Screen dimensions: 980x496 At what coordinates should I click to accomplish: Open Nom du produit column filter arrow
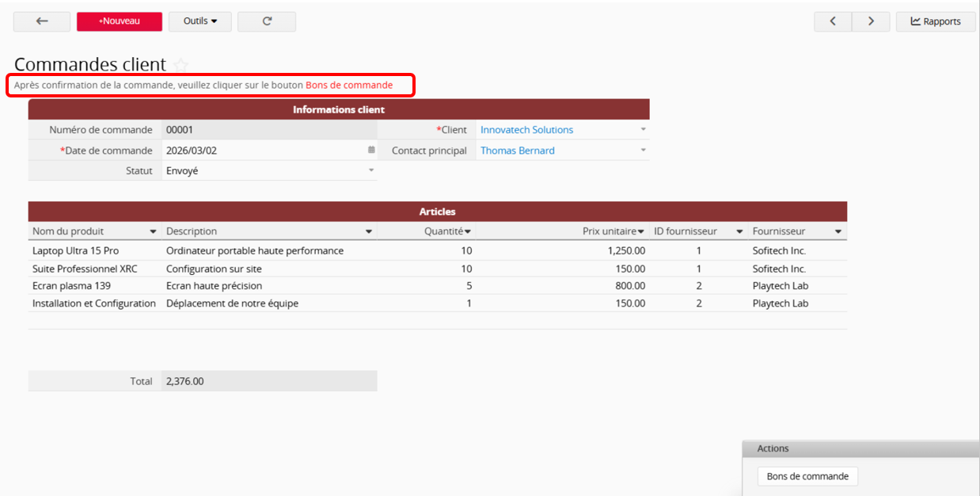coord(153,231)
